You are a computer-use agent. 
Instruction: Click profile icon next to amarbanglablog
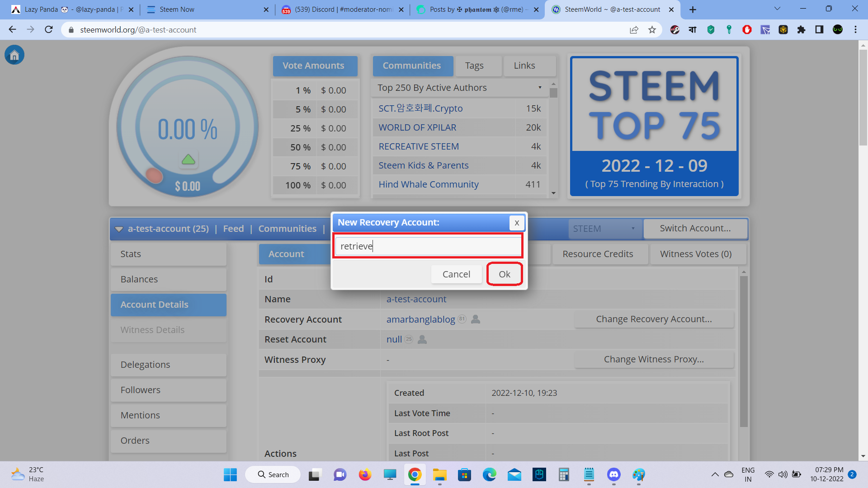[476, 319]
